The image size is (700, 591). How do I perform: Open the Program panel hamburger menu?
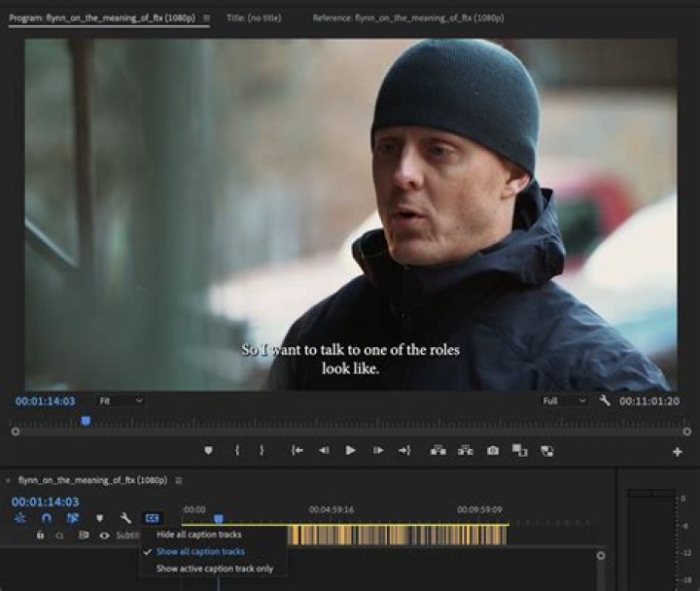click(x=206, y=17)
